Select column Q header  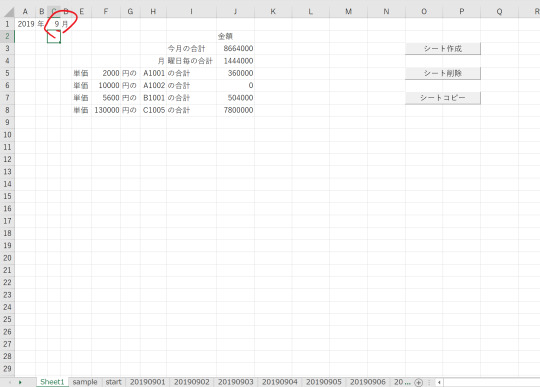[x=499, y=12]
